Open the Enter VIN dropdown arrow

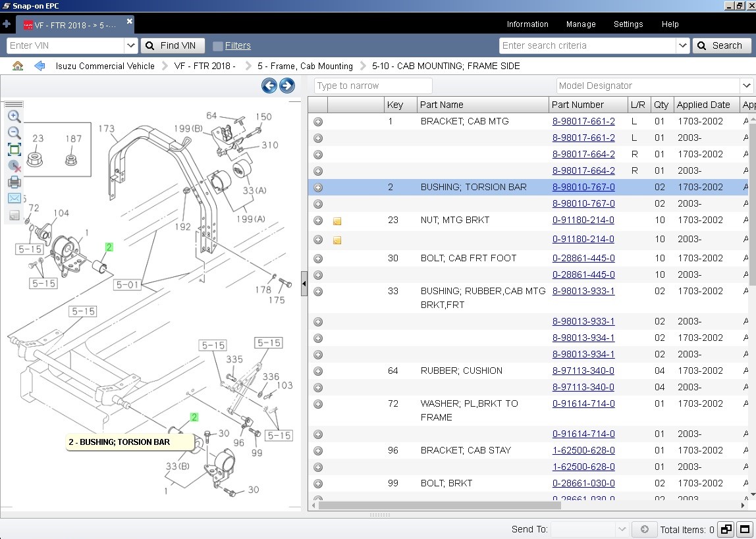(x=130, y=46)
